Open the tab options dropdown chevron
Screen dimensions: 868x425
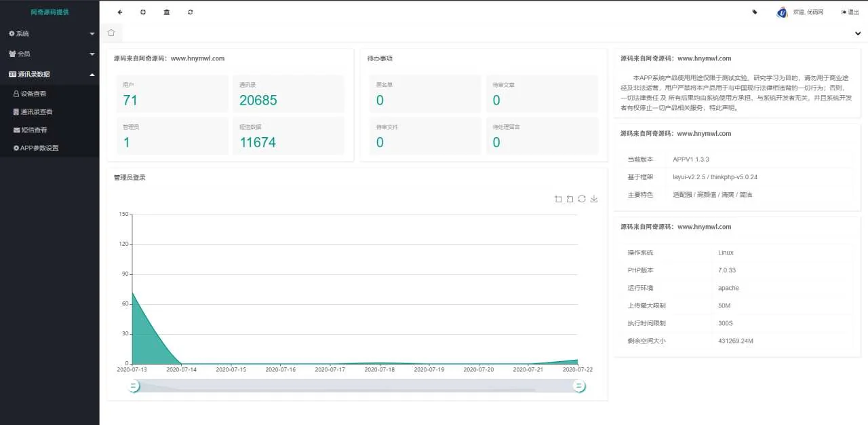859,33
